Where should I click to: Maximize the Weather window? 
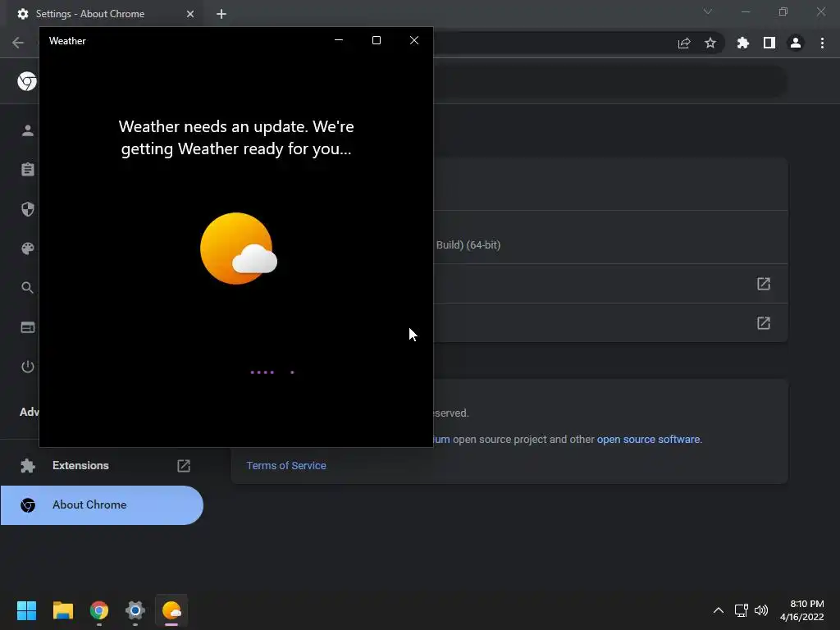point(377,40)
